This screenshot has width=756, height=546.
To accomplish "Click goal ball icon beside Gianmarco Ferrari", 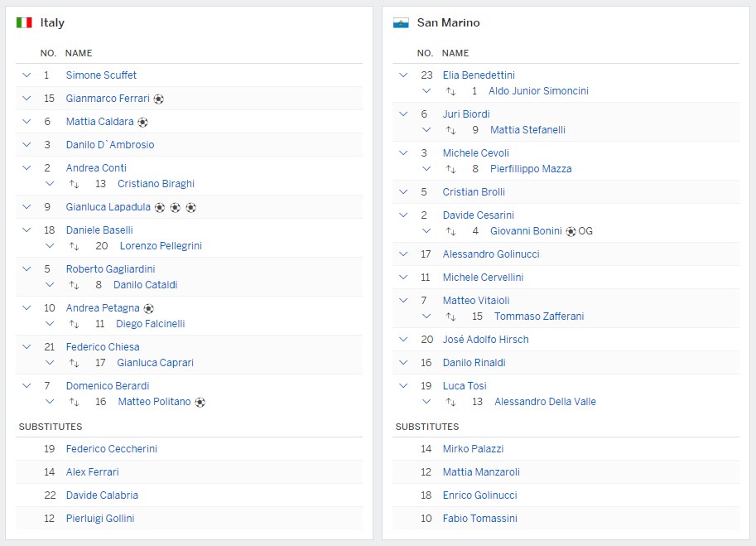I will [159, 99].
